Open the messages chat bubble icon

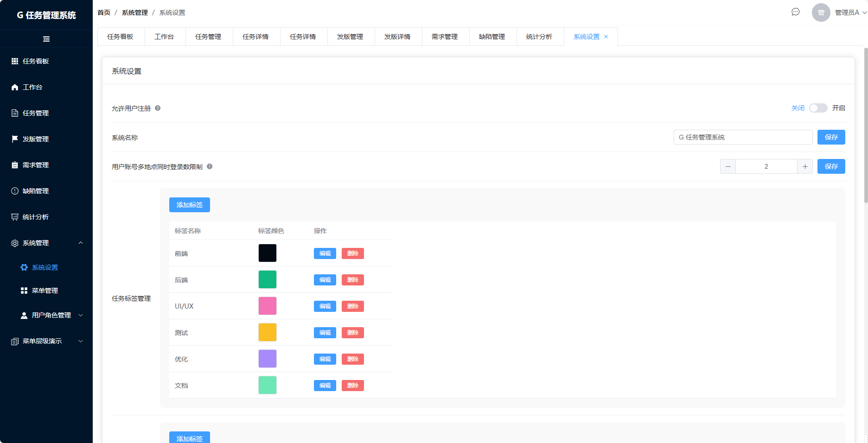click(x=796, y=12)
